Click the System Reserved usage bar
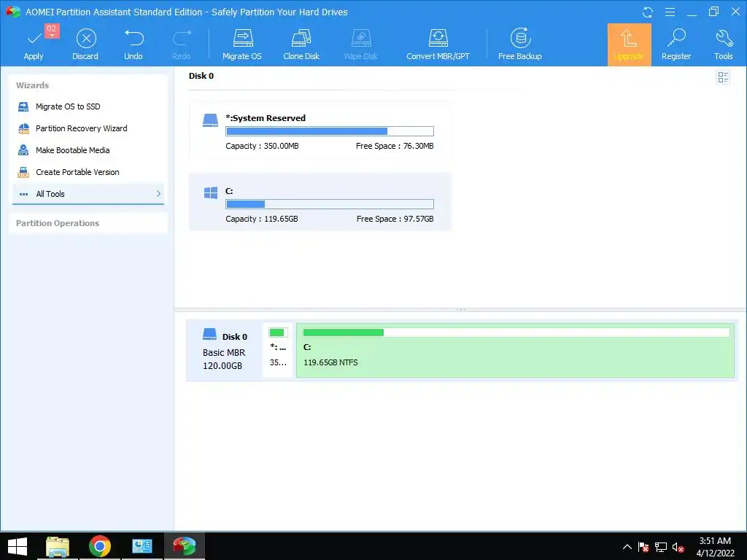 pos(330,131)
